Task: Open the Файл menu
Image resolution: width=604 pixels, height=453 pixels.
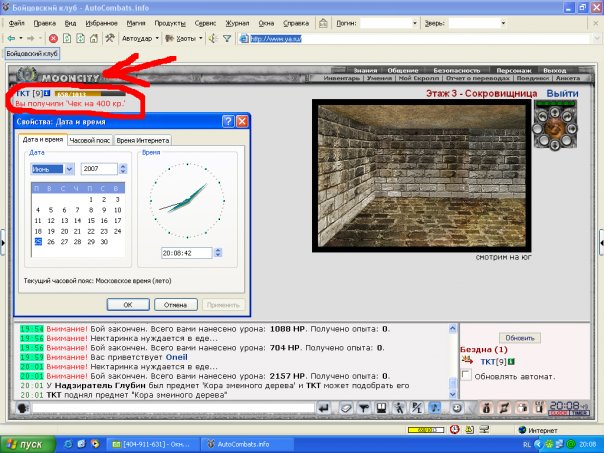Action: pos(17,23)
